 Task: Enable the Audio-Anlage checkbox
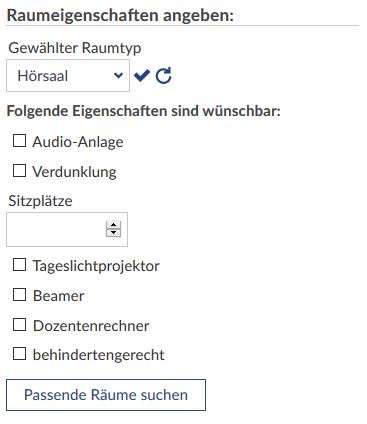pyautogui.click(x=19, y=141)
